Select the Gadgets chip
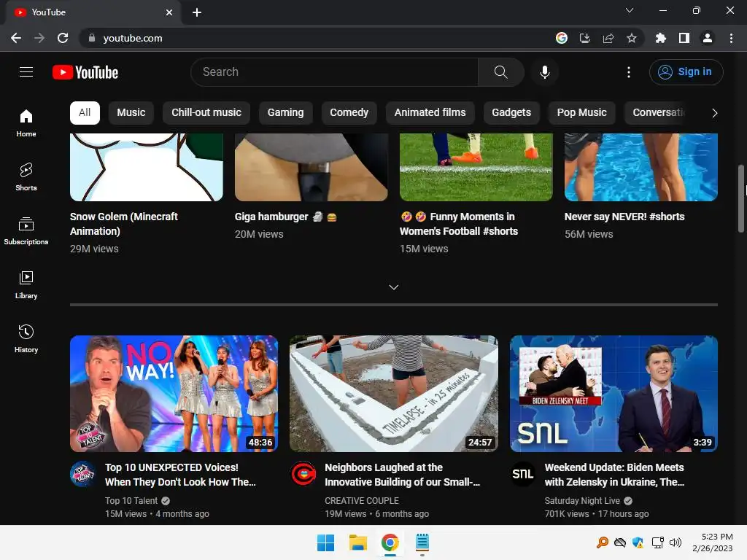This screenshot has width=747, height=560. tap(511, 113)
